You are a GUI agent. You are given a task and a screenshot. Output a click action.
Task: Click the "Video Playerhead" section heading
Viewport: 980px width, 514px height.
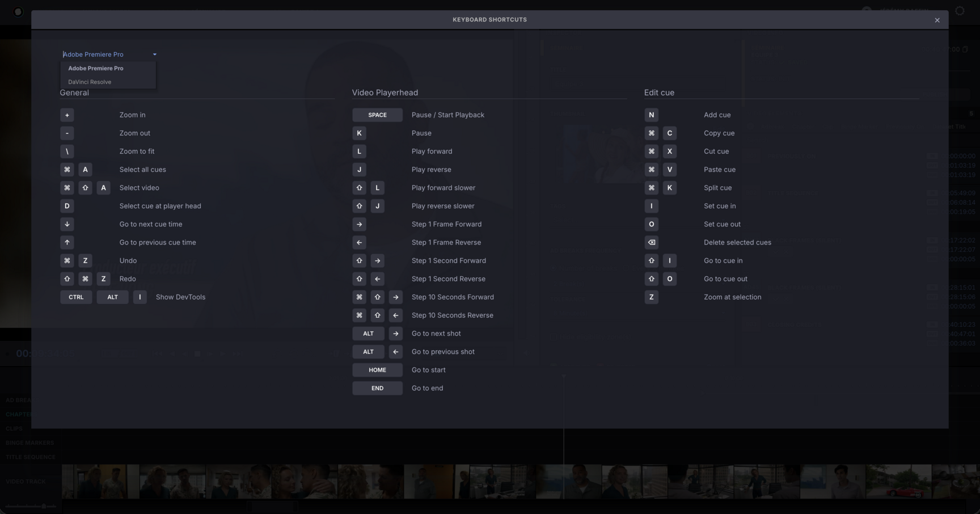(385, 92)
